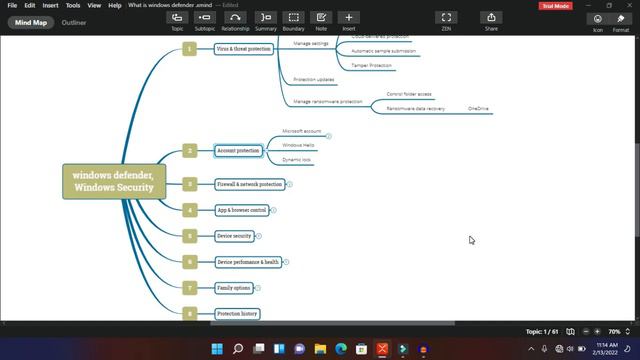This screenshot has width=640, height=360.
Task: Switch to Mind Map view
Action: coord(31,22)
